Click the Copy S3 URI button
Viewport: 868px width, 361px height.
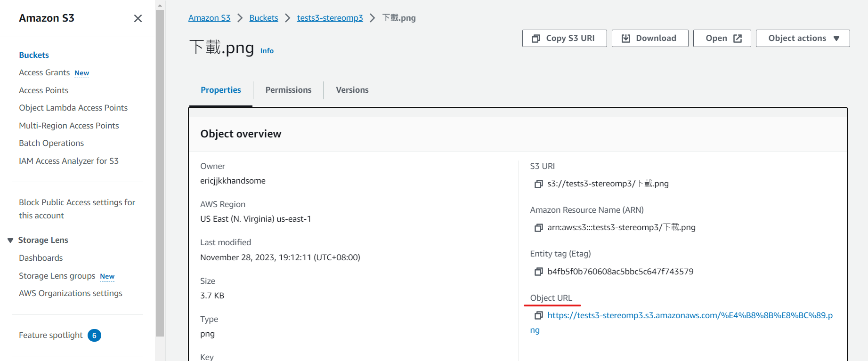point(564,38)
